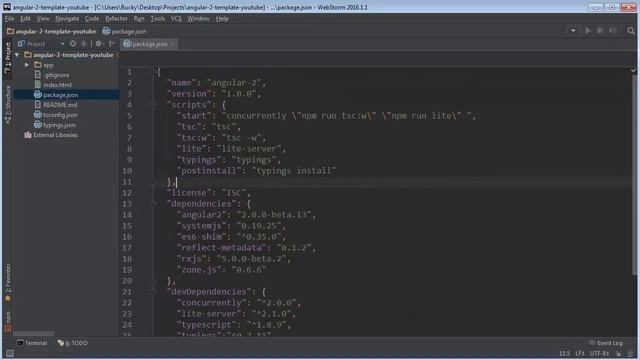Click cursor position indicator 11:5
Image resolution: width=640 pixels, height=360 pixels.
[564, 353]
